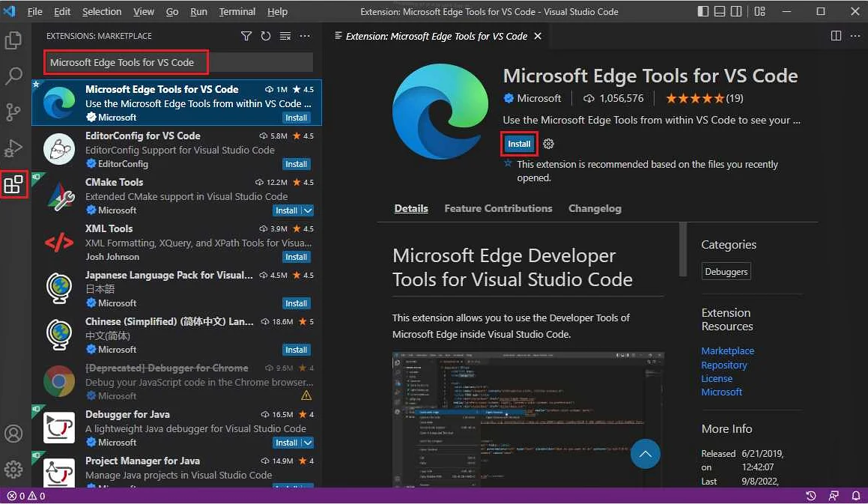Click the filter extensions funnel icon
The height and width of the screenshot is (504, 868).
246,36
